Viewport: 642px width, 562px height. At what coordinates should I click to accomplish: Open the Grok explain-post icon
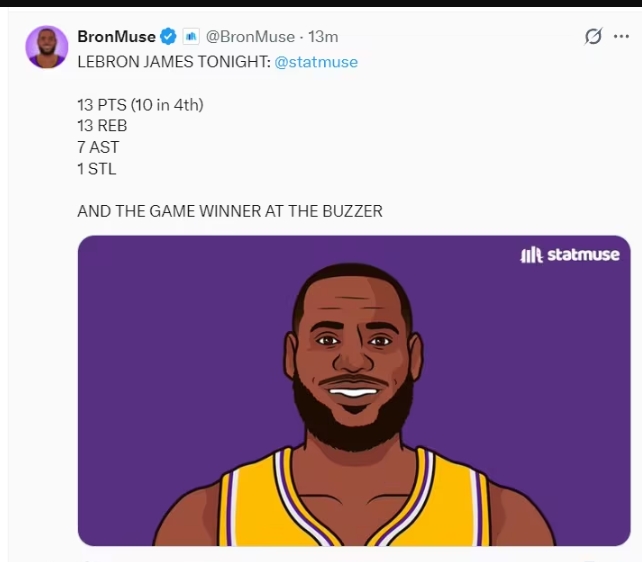593,37
